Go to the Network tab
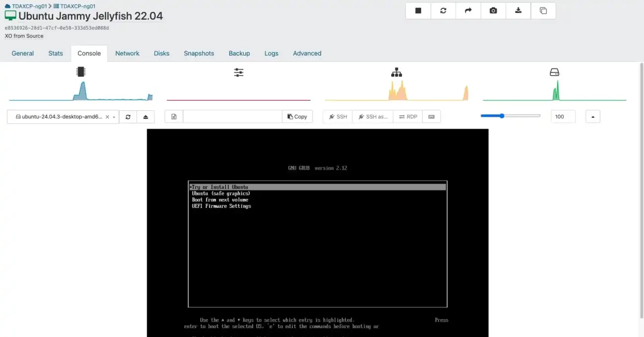 coord(127,53)
